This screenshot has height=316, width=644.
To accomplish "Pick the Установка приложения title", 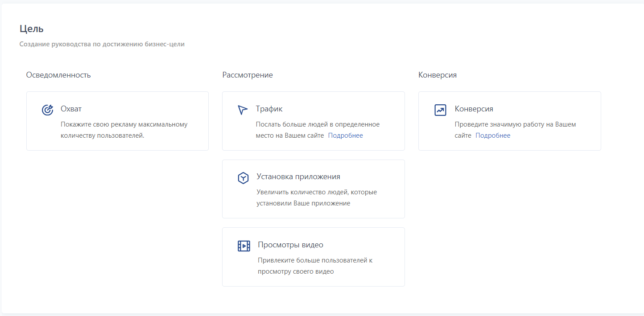I will tap(298, 176).
